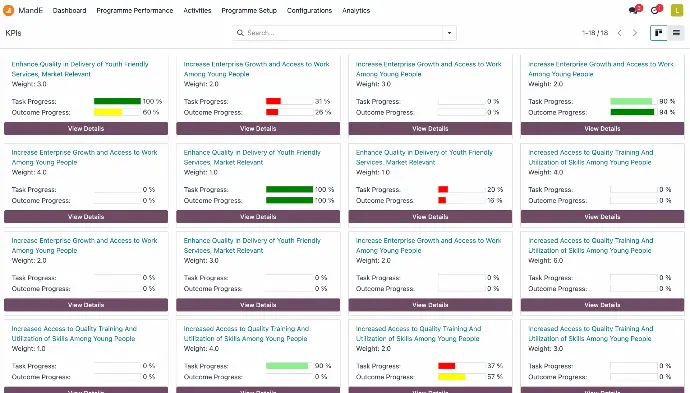This screenshot has height=393, width=690.
Task: Open the user avatar menu
Action: coord(676,10)
